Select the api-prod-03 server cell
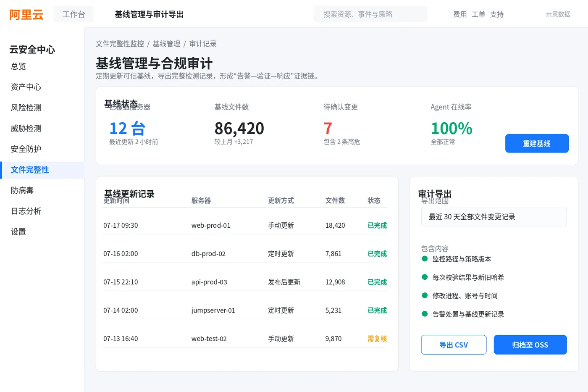This screenshot has width=588, height=392. pyautogui.click(x=209, y=282)
